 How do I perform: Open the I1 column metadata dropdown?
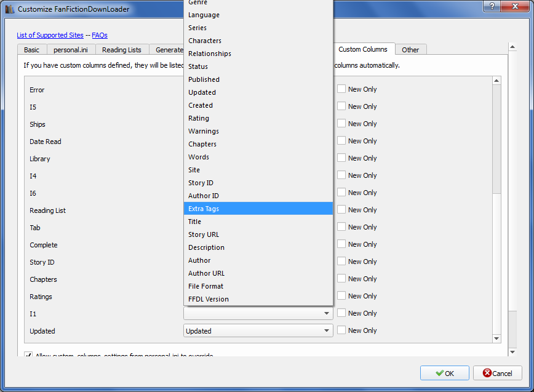pyautogui.click(x=258, y=313)
